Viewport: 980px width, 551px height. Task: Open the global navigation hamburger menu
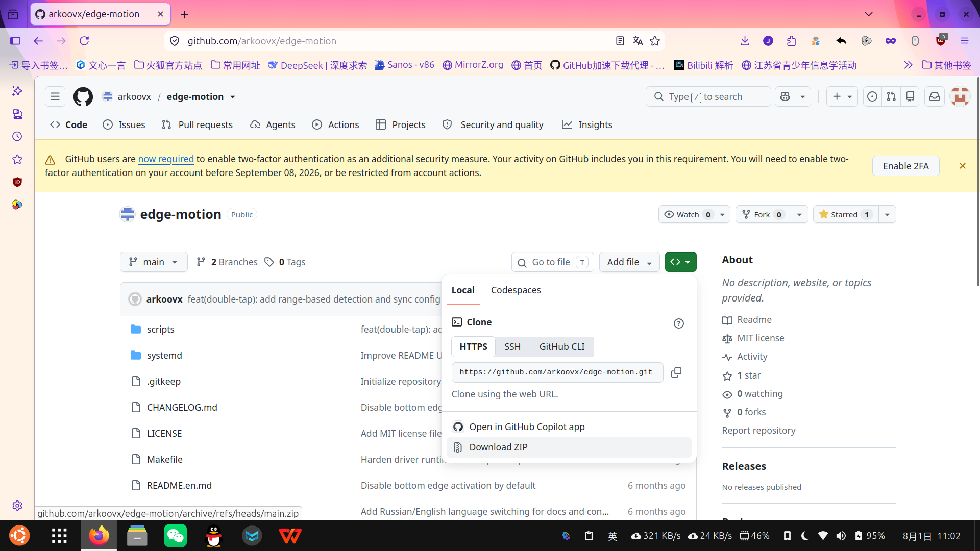point(55,96)
